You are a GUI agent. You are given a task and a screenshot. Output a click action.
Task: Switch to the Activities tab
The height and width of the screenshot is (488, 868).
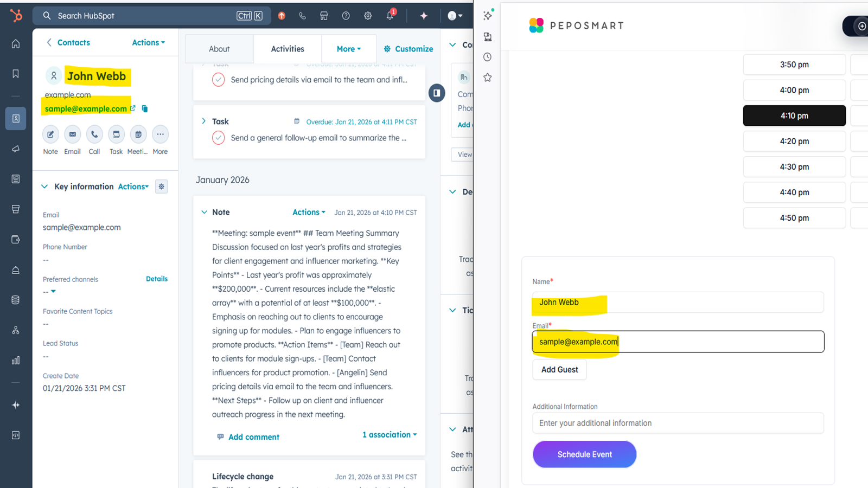click(288, 48)
